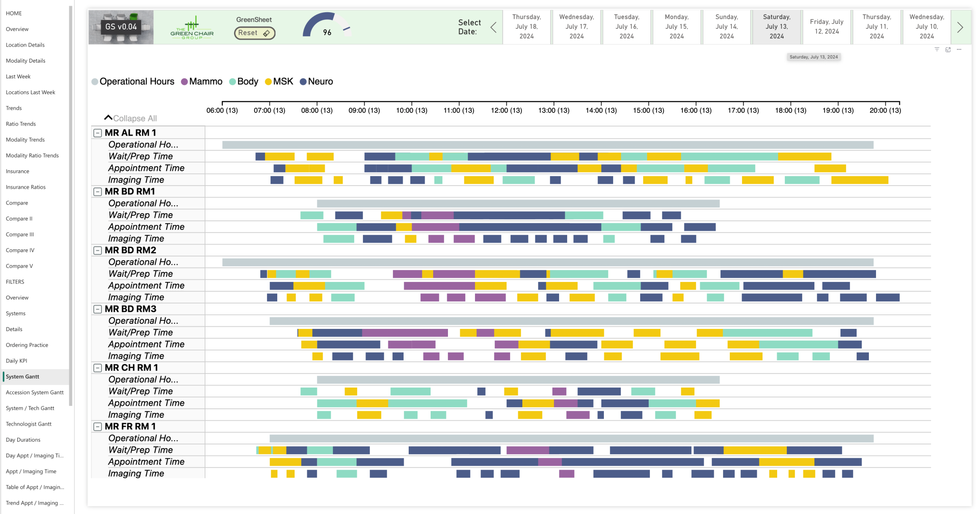Collapse the MR AL RM 1 group
This screenshot has width=980, height=514.
(x=98, y=133)
